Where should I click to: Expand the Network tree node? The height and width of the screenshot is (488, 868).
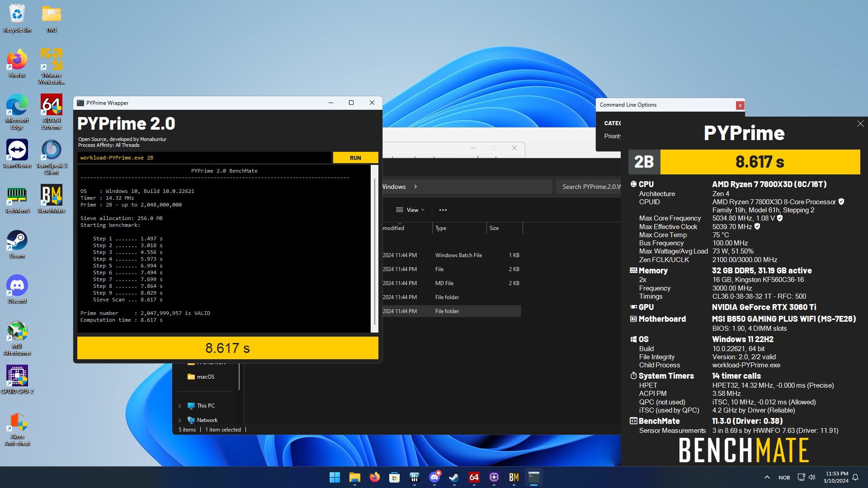point(179,420)
